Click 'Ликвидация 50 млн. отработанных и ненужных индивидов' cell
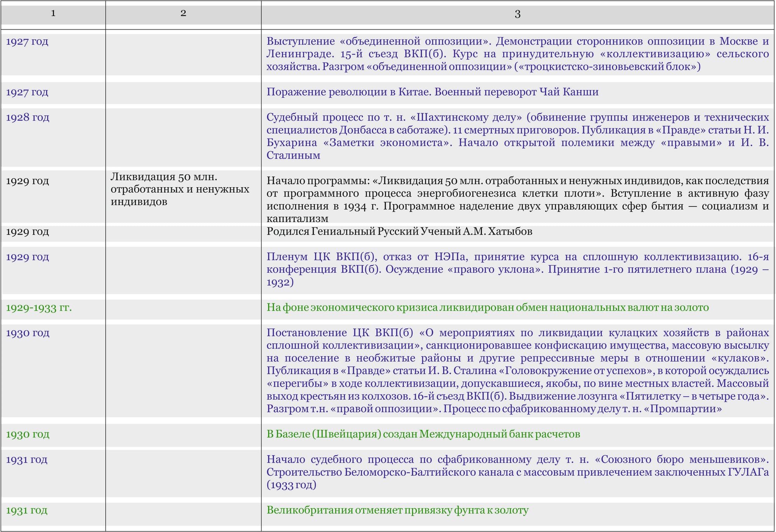Screen dimensions: 776x532 (180, 189)
